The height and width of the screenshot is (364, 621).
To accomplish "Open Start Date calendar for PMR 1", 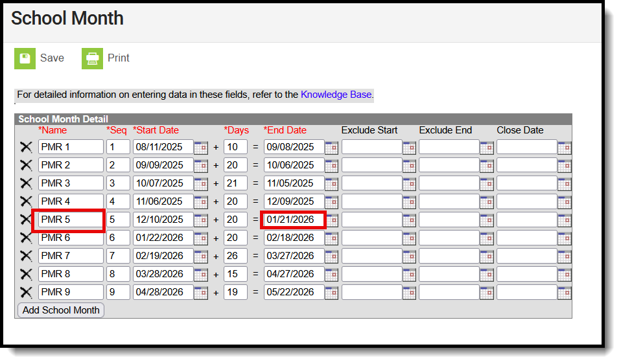I will point(201,148).
